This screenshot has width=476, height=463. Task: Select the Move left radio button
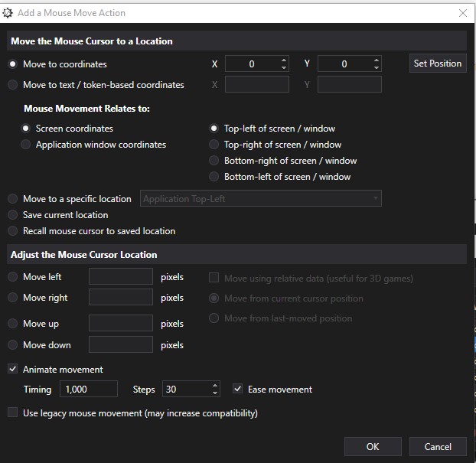(13, 277)
